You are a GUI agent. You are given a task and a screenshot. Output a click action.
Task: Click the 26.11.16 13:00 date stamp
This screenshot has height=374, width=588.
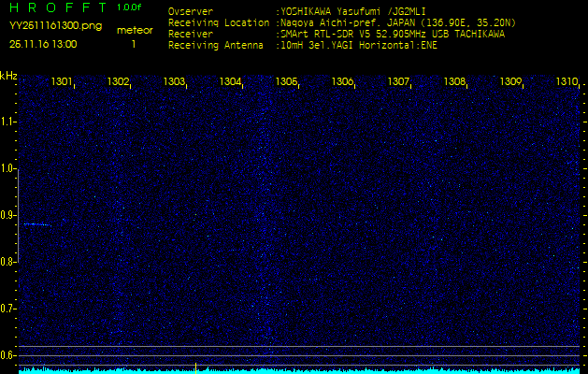click(43, 44)
